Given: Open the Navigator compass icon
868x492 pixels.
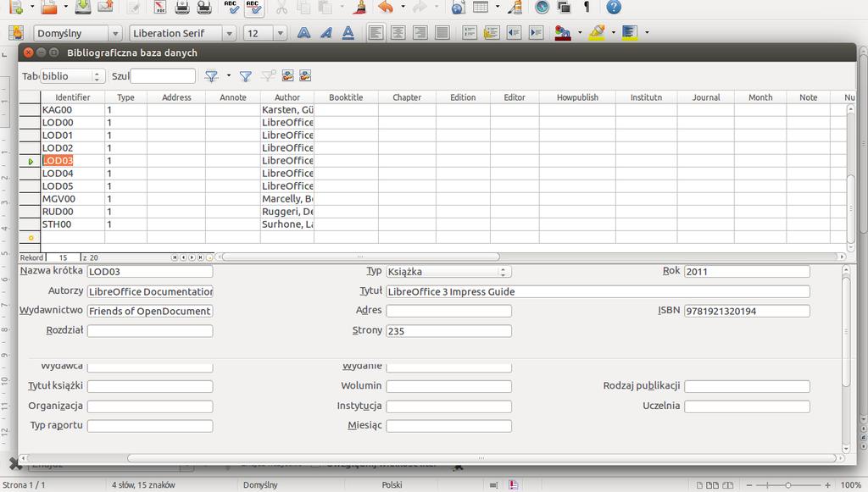Looking at the screenshot, I should pos(542,7).
